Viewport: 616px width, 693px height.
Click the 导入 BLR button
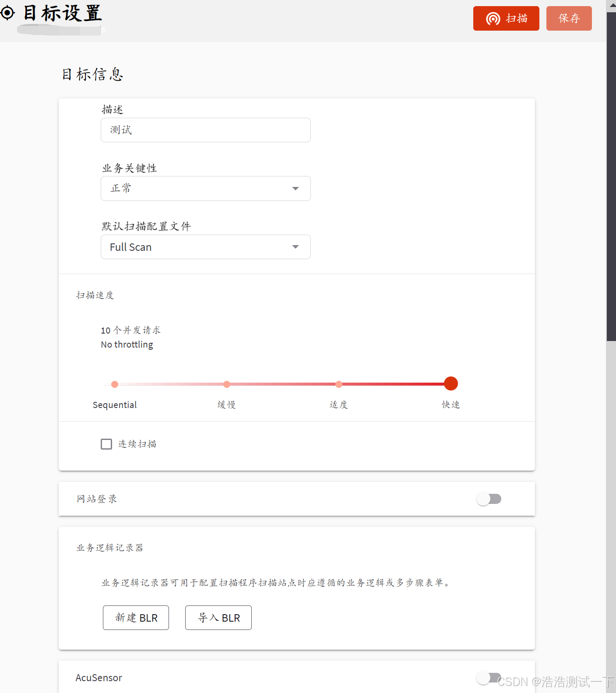pos(218,618)
